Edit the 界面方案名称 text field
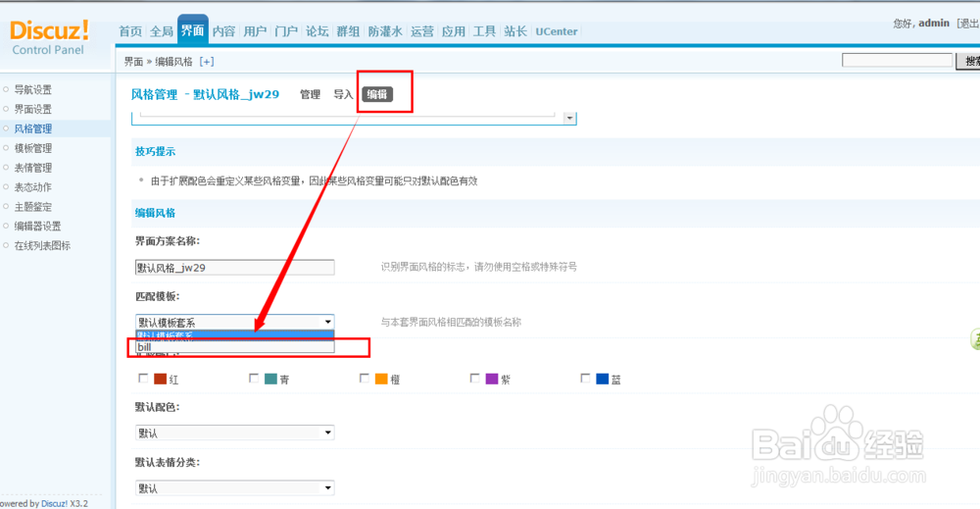This screenshot has height=509, width=980. point(234,267)
